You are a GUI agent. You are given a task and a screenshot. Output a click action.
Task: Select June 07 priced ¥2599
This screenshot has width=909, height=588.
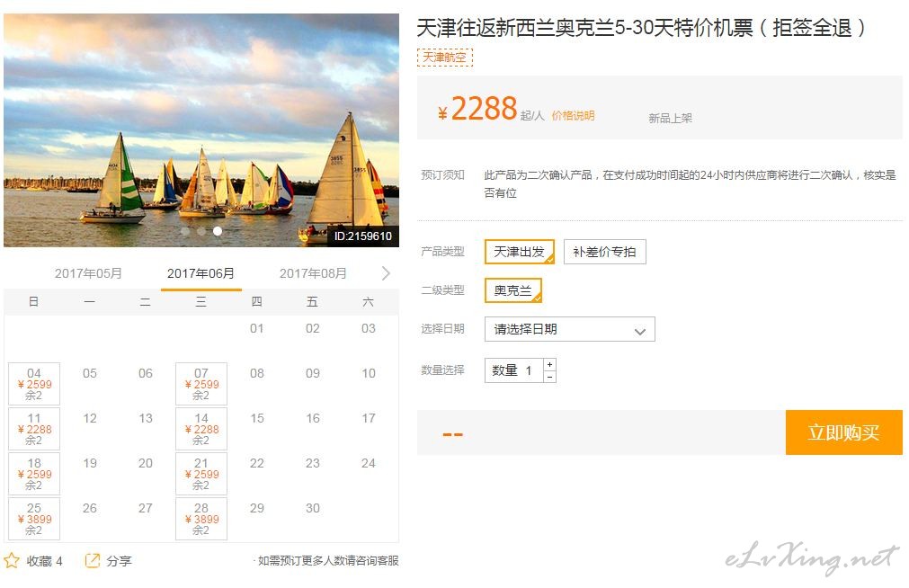click(201, 384)
